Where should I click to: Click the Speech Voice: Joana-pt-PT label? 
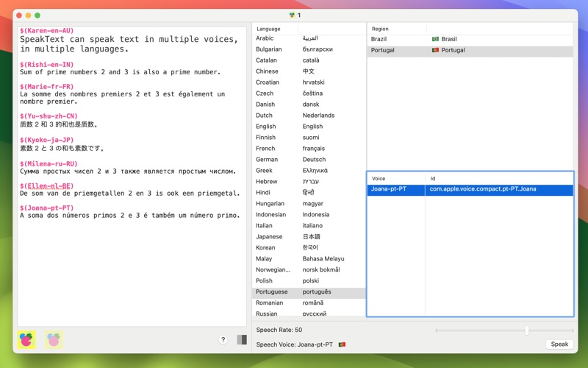(295, 344)
